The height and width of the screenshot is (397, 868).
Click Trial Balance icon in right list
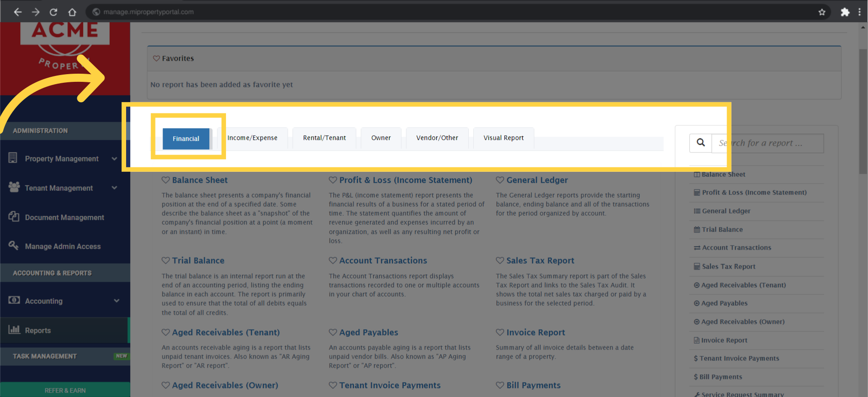[x=697, y=230]
